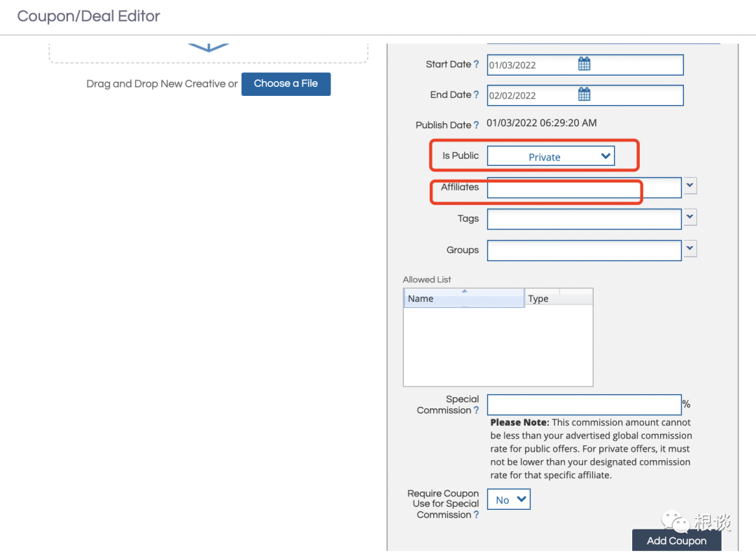756x556 pixels.
Task: Click the Start Date help question mark
Action: [x=477, y=64]
